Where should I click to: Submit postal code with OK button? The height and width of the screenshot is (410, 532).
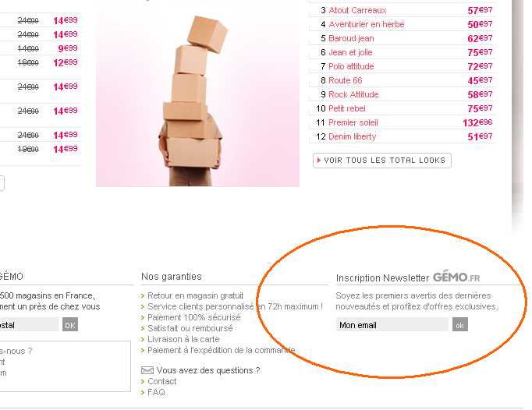pyautogui.click(x=70, y=324)
